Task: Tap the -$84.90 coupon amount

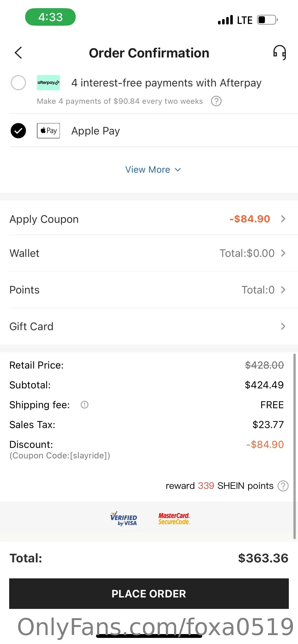Action: [x=250, y=219]
